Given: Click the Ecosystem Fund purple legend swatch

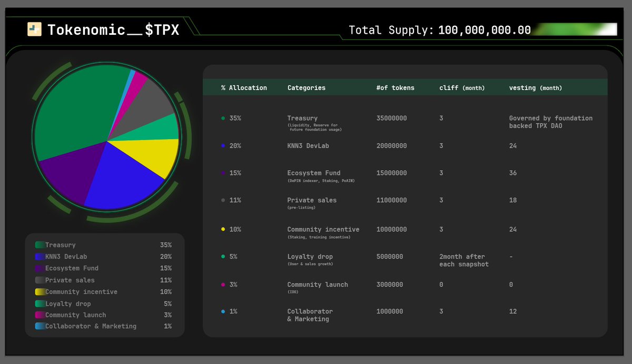Looking at the screenshot, I should point(39,268).
